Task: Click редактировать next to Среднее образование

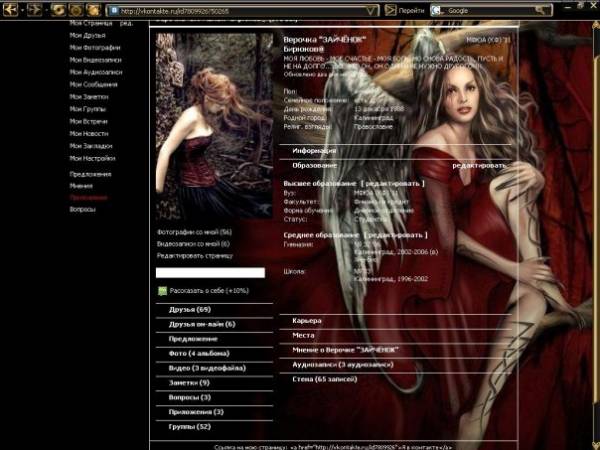Action: [x=396, y=235]
